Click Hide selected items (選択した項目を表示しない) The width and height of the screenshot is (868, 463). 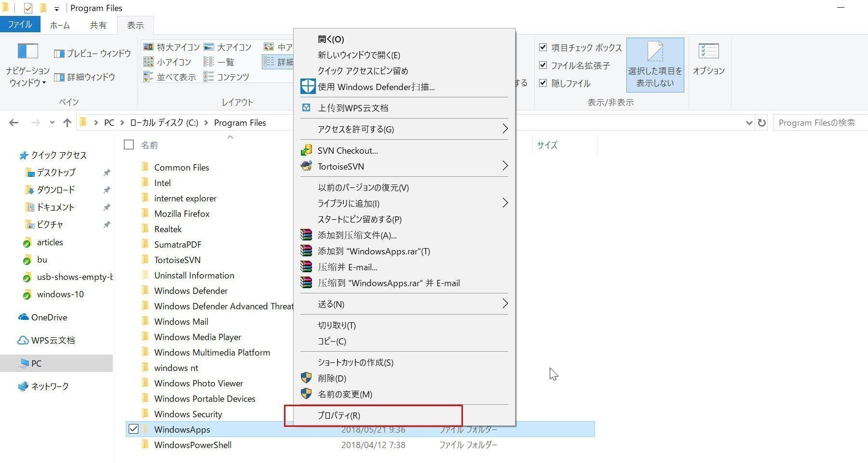(x=655, y=65)
